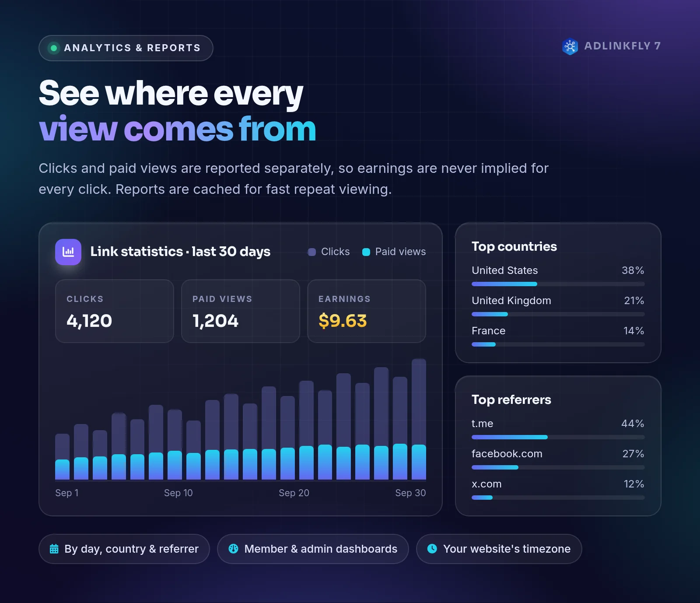Select the x.com referrer label

(486, 484)
